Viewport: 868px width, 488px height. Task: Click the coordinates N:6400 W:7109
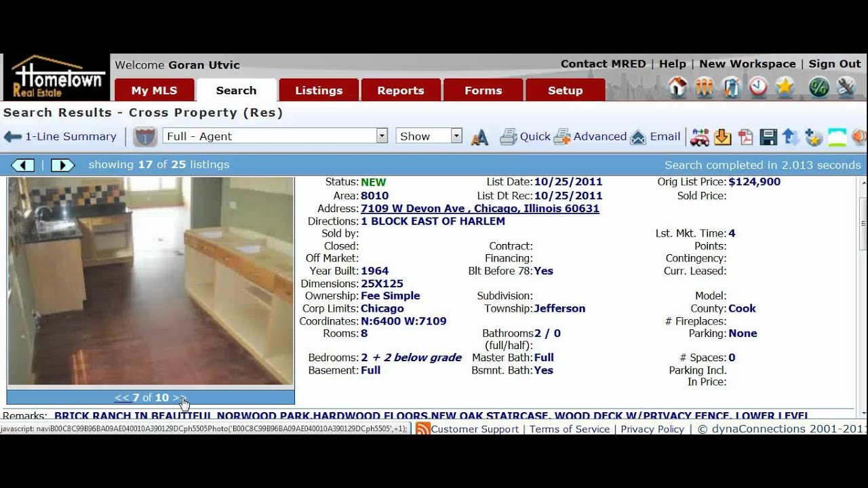coord(403,321)
